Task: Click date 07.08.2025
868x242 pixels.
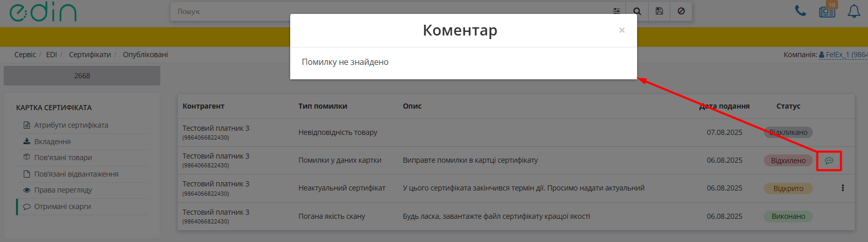Action: click(724, 132)
